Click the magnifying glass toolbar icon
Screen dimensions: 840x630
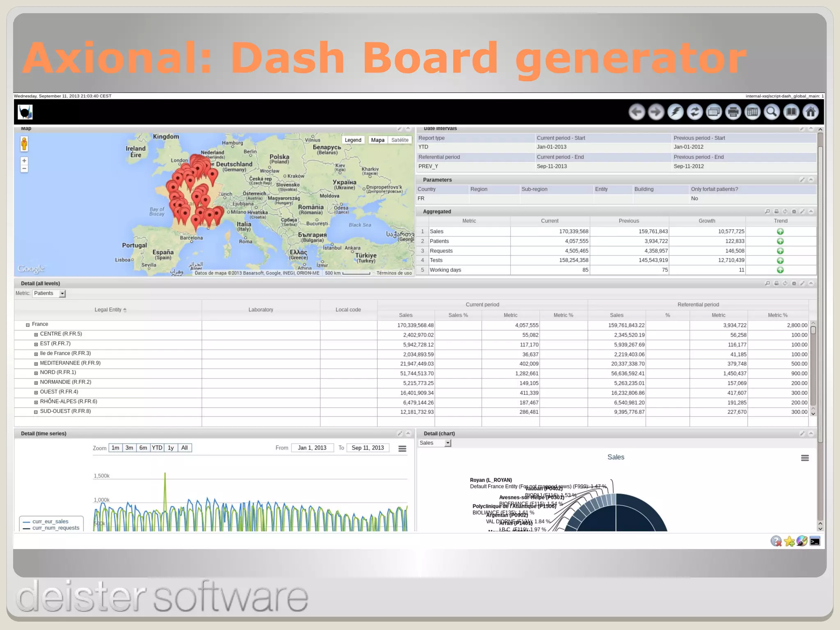[x=772, y=112]
